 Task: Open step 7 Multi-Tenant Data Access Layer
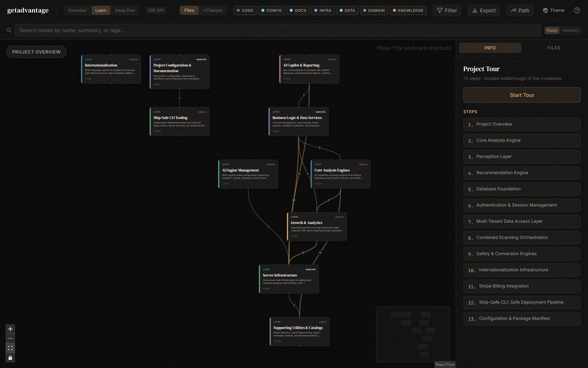tap(522, 222)
